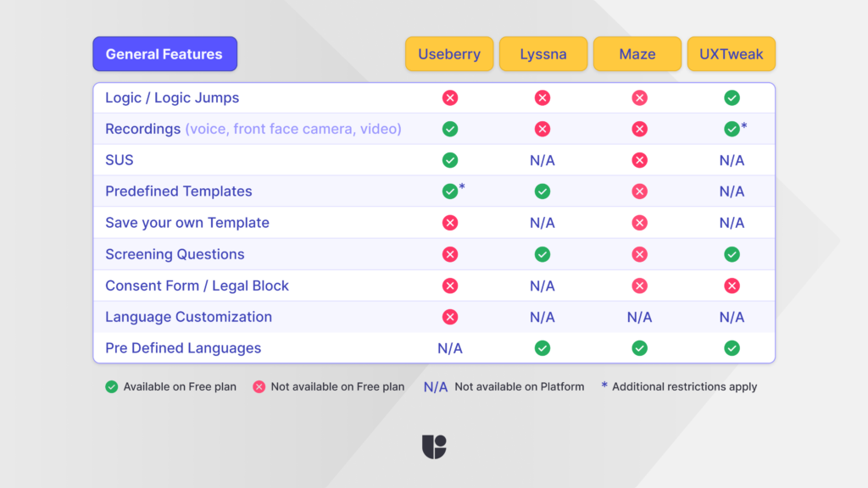Select the green check for Lyssna Predefined Templates
868x488 pixels.
pyautogui.click(x=542, y=191)
